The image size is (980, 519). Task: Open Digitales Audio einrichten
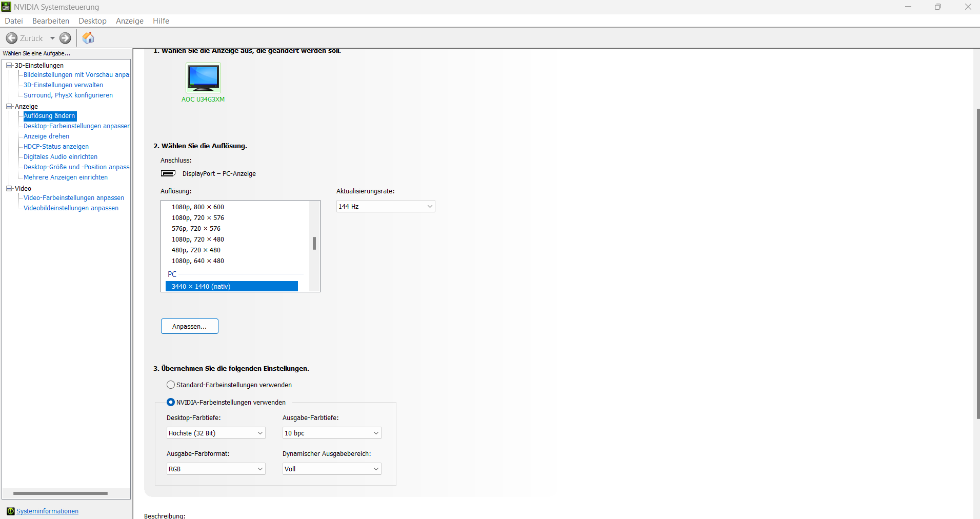coord(61,157)
